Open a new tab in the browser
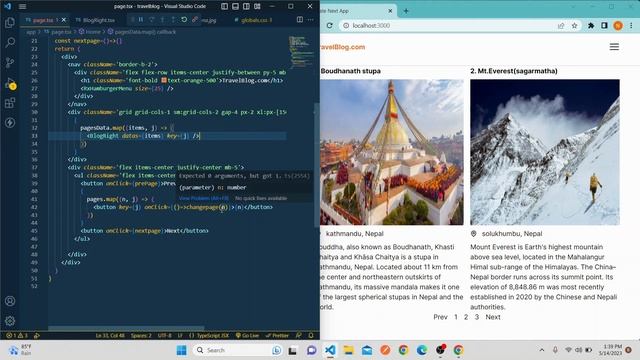 (x=406, y=11)
